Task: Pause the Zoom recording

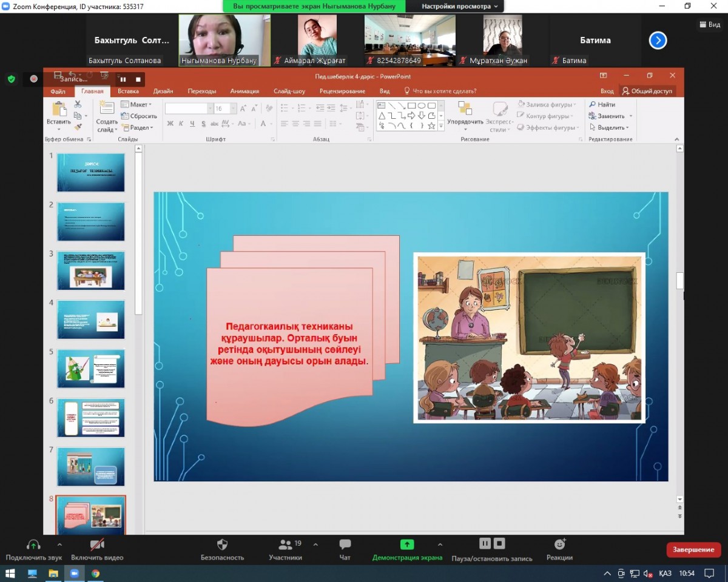Action: coord(485,543)
